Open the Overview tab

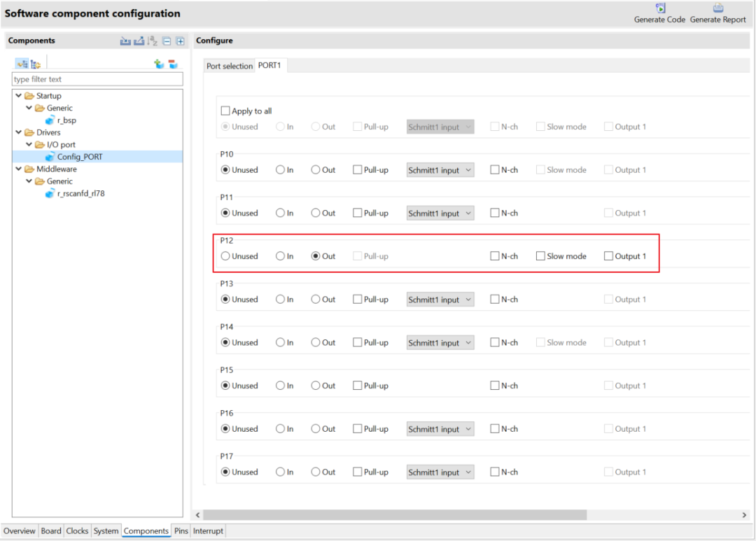(x=20, y=531)
